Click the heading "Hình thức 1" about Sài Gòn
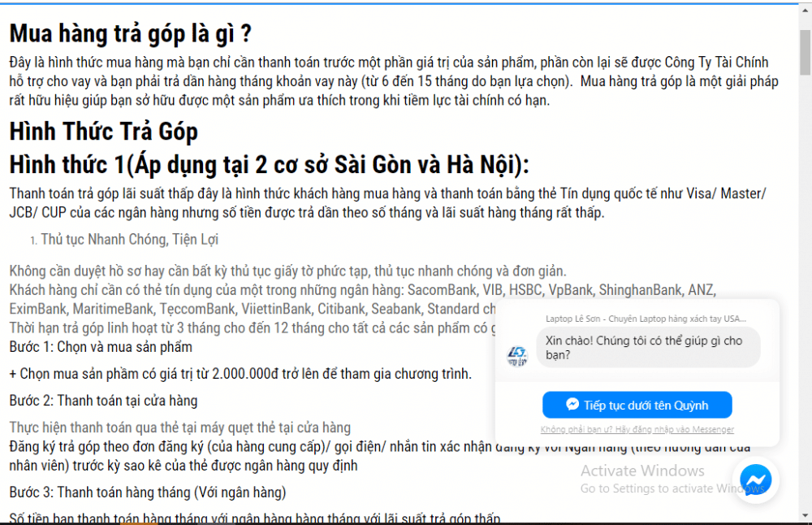Screen dimensions: 812x525 (269, 165)
